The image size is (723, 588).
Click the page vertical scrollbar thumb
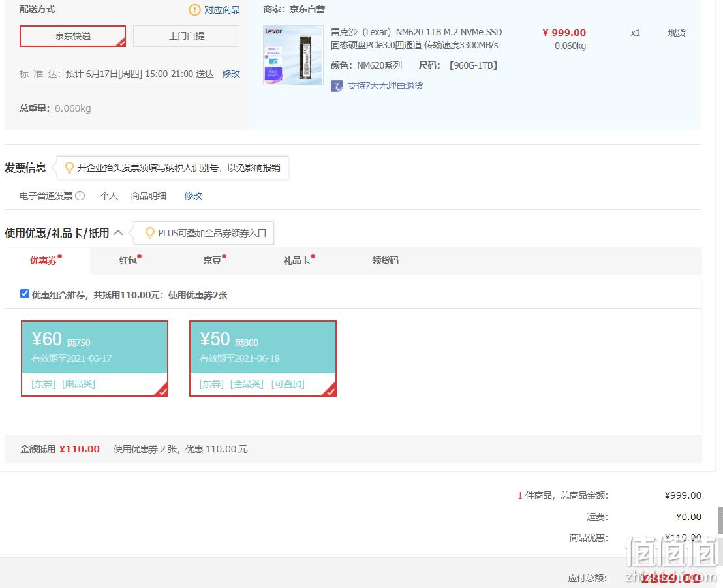pos(720,520)
